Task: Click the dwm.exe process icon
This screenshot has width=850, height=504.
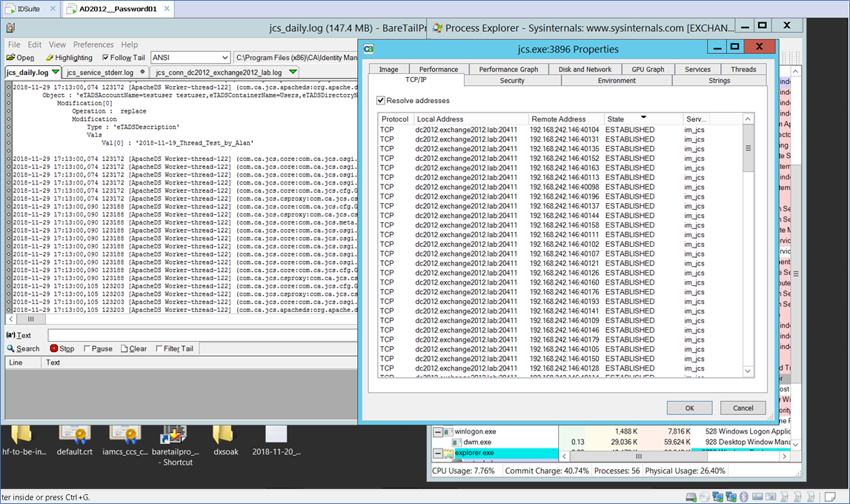Action: point(457,442)
